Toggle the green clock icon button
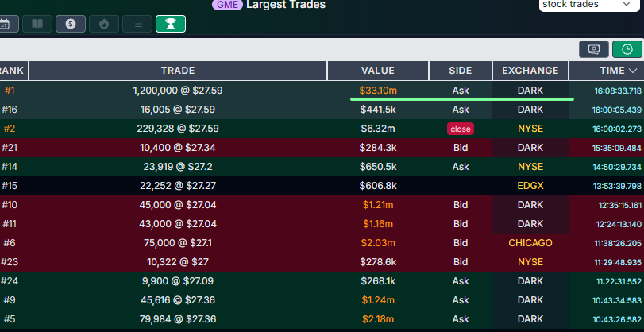This screenshot has height=332, width=644. coord(627,49)
